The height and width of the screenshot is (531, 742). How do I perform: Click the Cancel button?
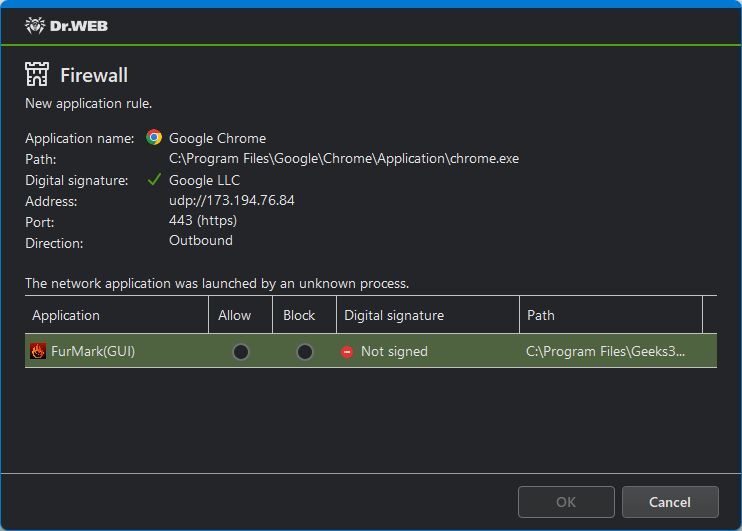click(x=670, y=502)
